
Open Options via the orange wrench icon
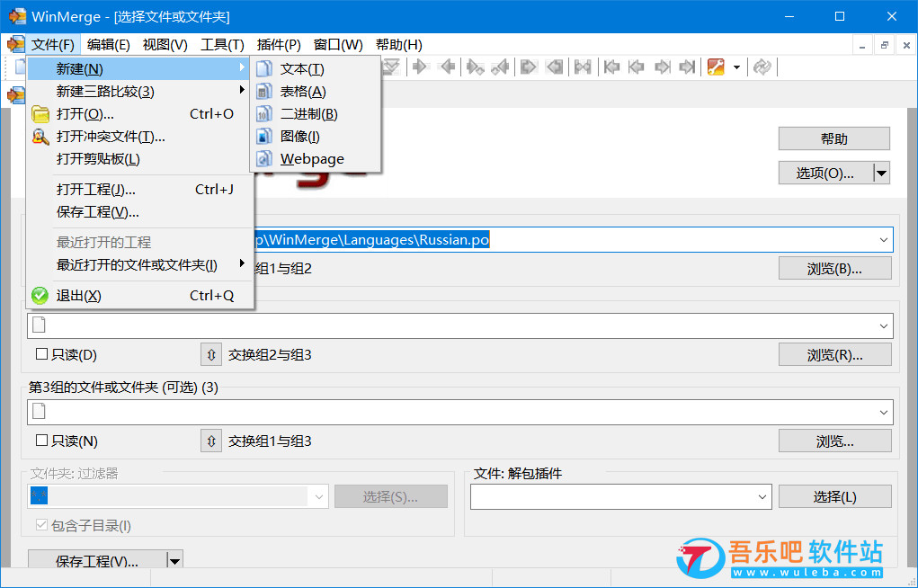pos(716,67)
